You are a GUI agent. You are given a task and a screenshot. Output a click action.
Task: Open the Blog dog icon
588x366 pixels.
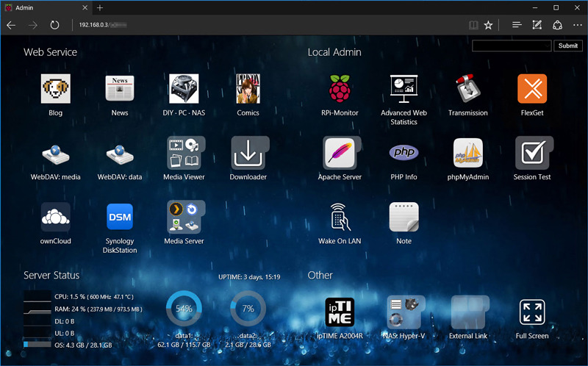tap(56, 88)
